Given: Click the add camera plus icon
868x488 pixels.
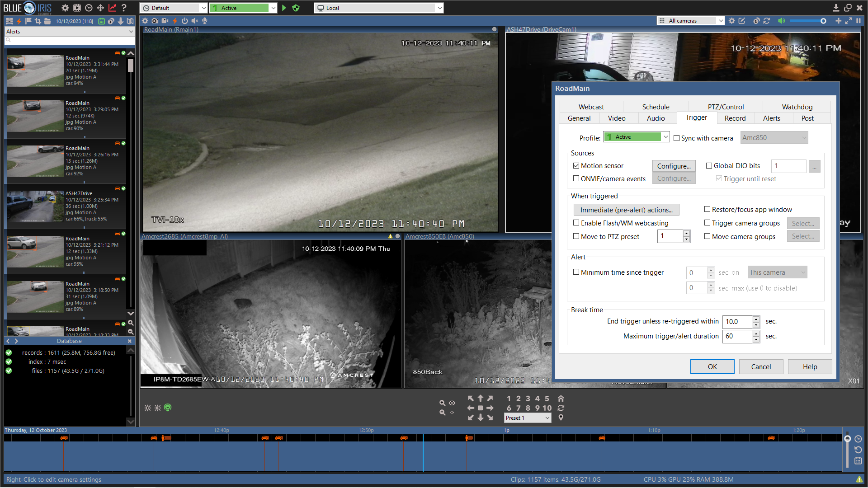Looking at the screenshot, I should tap(838, 21).
